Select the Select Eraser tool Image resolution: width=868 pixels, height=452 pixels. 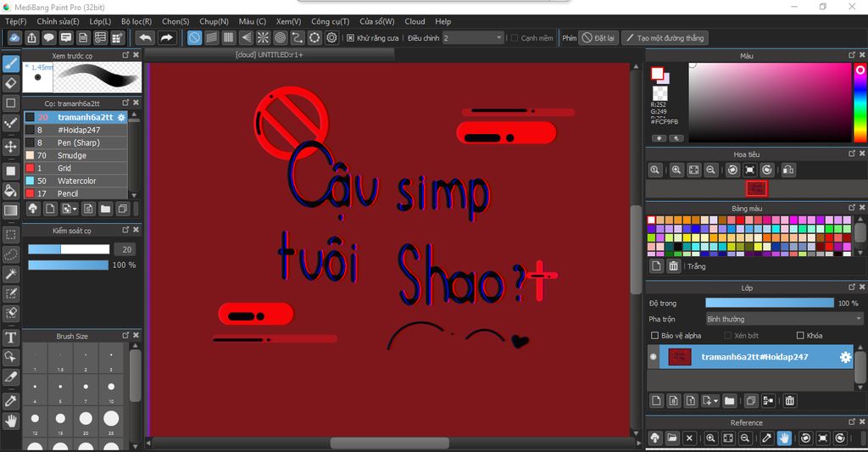(10, 312)
